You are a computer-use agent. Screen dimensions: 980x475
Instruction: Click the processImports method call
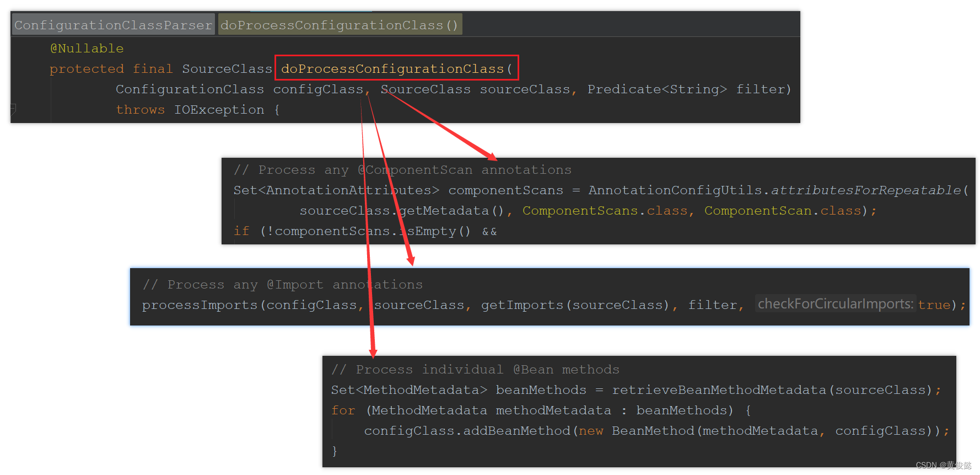(200, 305)
